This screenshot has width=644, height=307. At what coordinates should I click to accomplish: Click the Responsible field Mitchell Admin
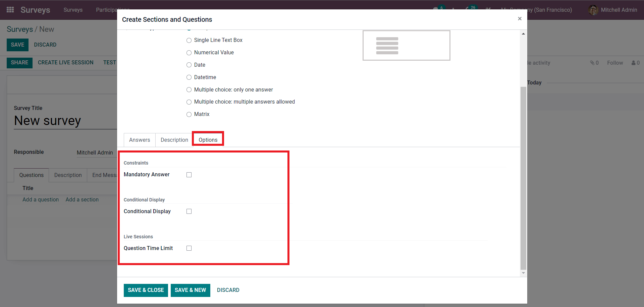[x=97, y=153]
